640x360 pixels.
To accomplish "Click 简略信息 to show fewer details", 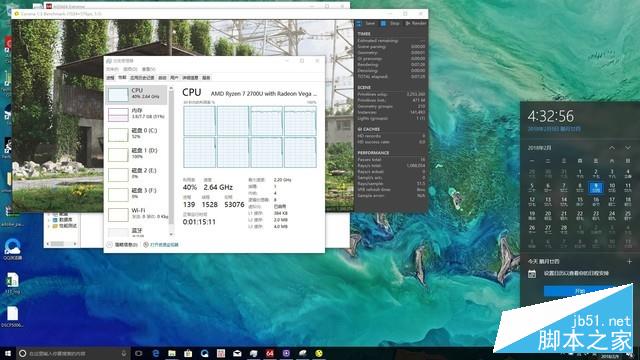I will (122, 244).
